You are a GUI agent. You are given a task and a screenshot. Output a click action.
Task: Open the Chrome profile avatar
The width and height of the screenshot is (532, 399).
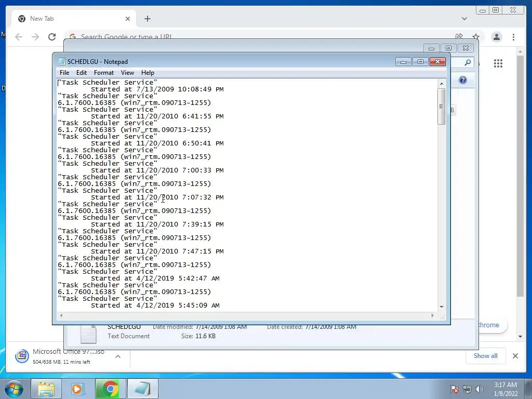click(496, 37)
